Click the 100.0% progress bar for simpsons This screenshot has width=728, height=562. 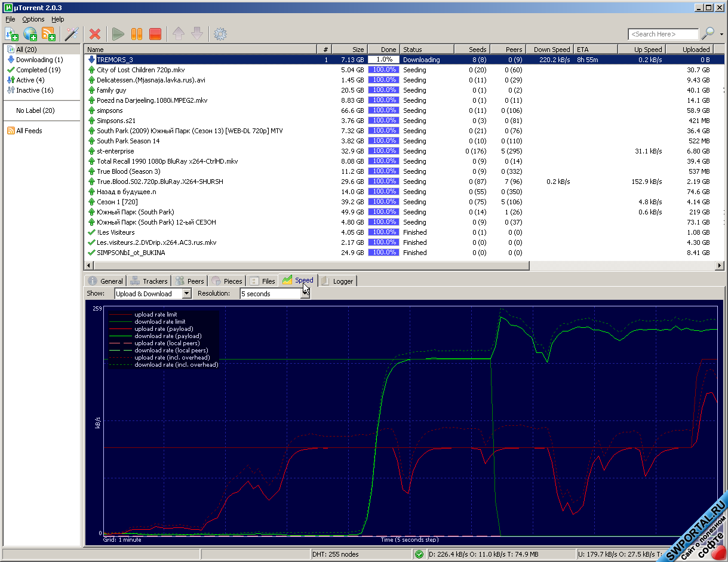[x=383, y=110]
